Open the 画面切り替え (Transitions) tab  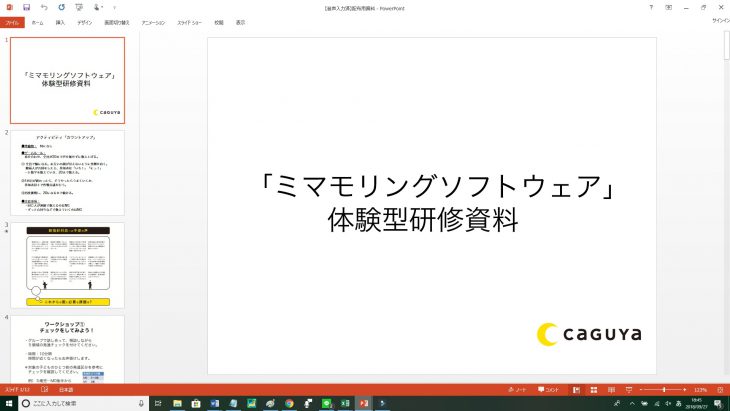(116, 22)
